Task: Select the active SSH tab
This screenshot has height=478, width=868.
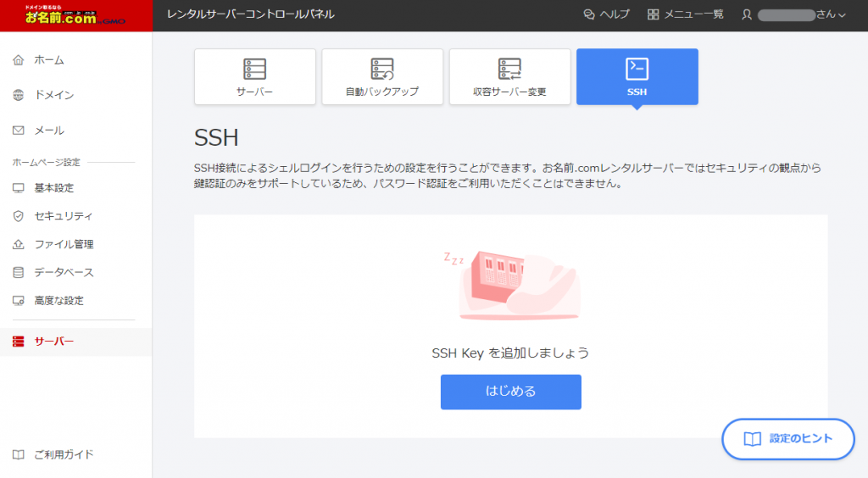Action: 637,76
